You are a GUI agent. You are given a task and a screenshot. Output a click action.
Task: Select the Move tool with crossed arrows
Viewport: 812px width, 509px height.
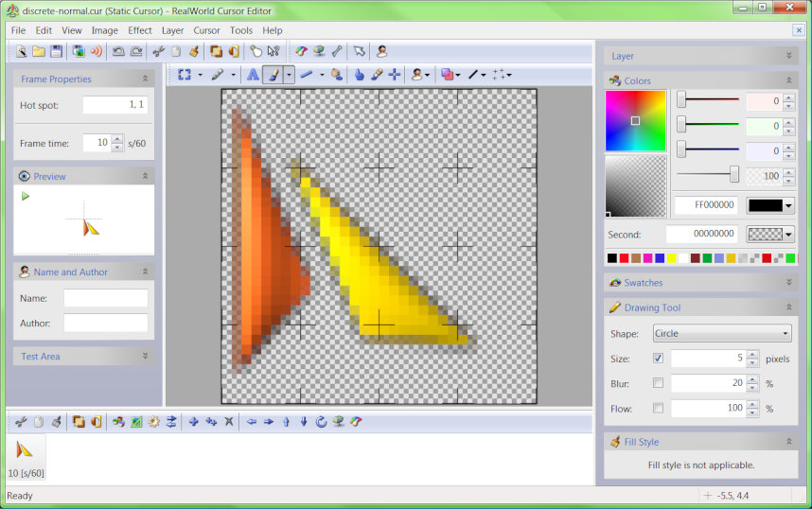point(394,74)
